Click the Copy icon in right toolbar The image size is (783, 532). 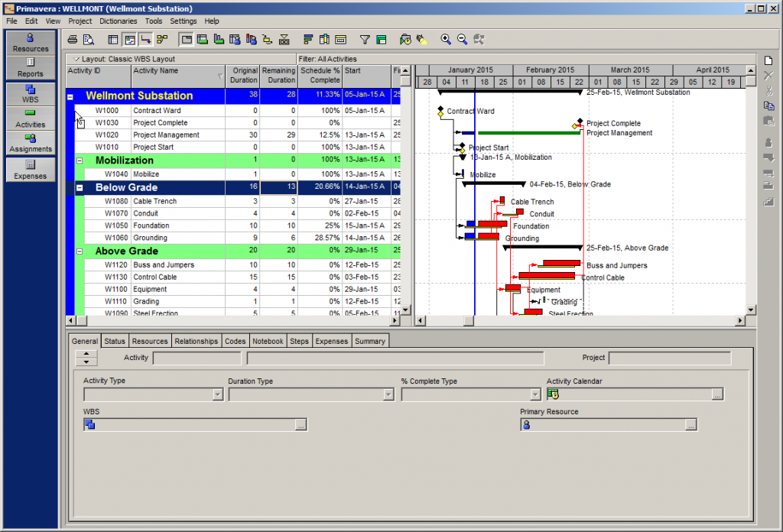[x=768, y=106]
